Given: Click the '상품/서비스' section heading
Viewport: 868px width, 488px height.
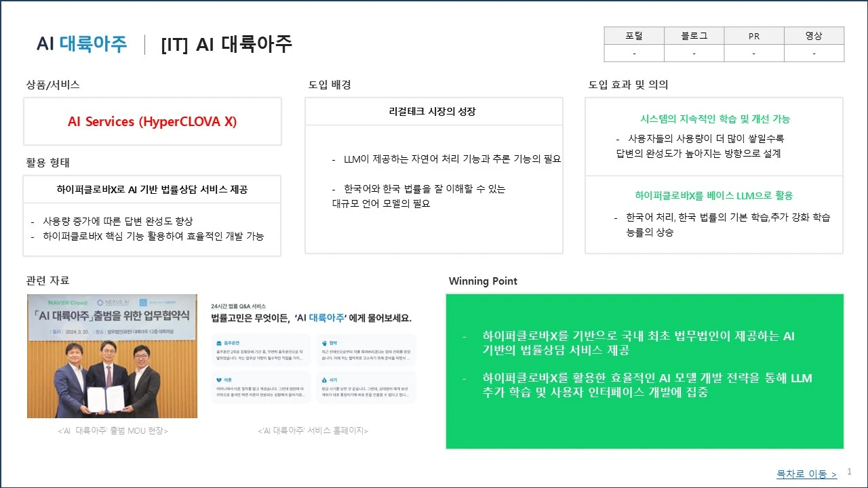Looking at the screenshot, I should (x=53, y=85).
